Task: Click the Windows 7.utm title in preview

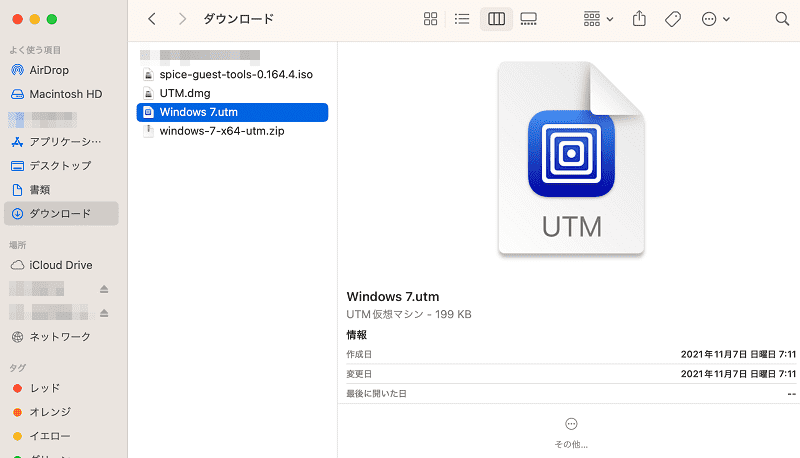Action: [x=393, y=297]
